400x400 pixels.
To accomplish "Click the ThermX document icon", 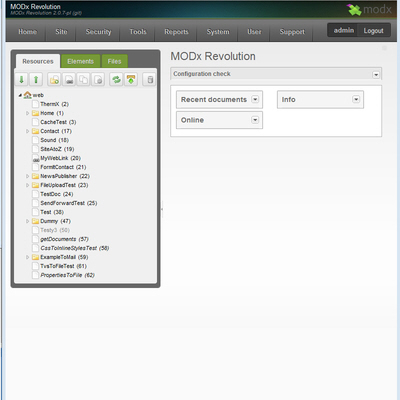I will click(36, 104).
